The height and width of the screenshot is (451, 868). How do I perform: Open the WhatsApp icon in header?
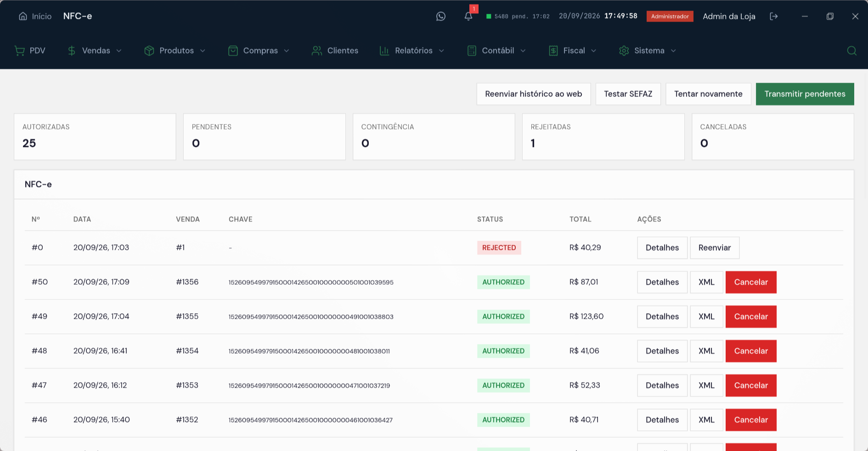(441, 17)
